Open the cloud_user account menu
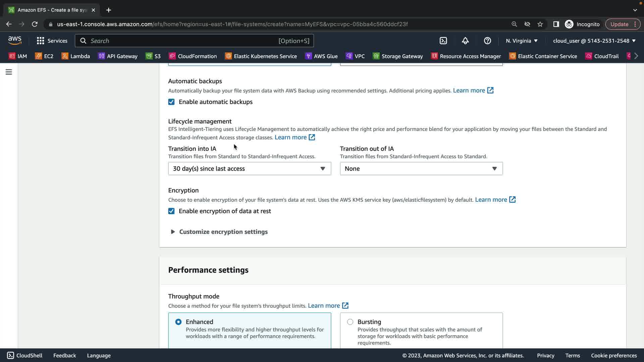 tap(594, 41)
